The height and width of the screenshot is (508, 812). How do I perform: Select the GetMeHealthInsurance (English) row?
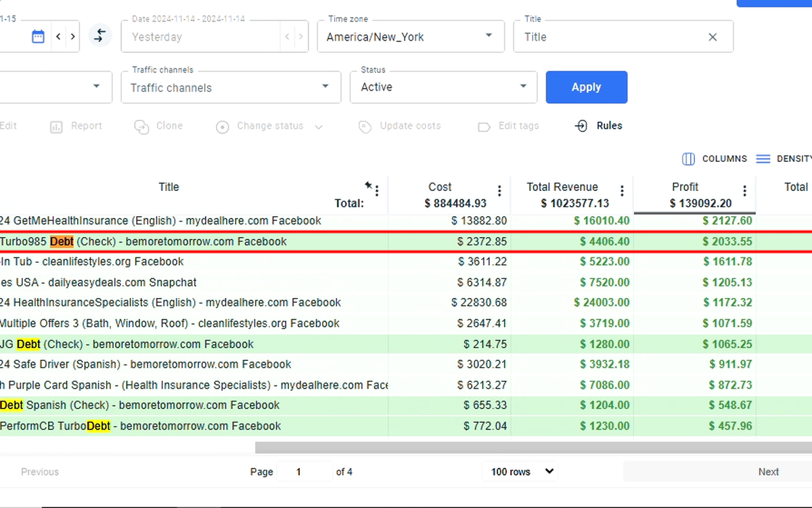(406, 221)
